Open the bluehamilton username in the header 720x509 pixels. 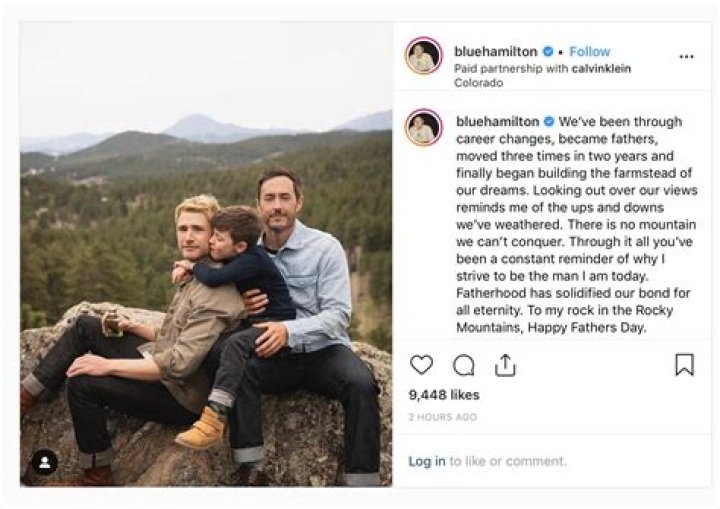(495, 51)
